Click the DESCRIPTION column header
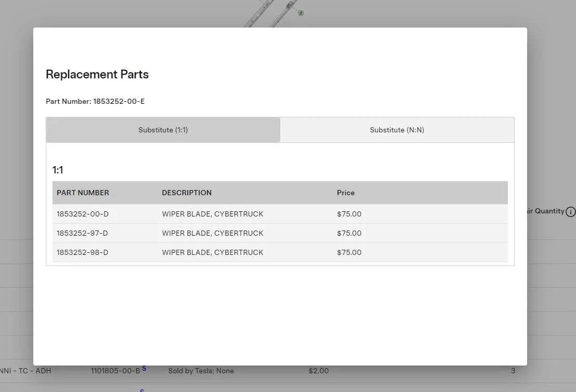 [187, 193]
